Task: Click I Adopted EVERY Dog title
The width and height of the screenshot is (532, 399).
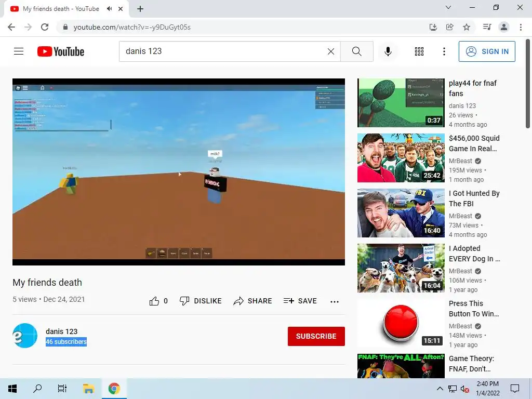Action: 474,254
